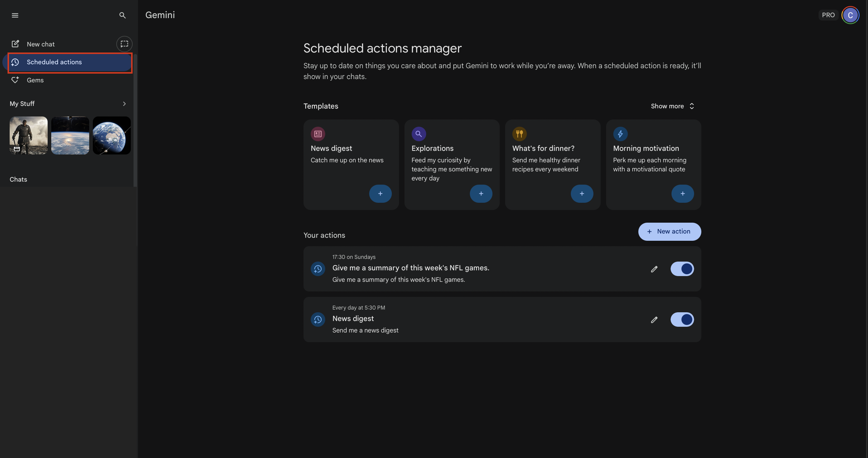Select New chat in the sidebar

40,44
